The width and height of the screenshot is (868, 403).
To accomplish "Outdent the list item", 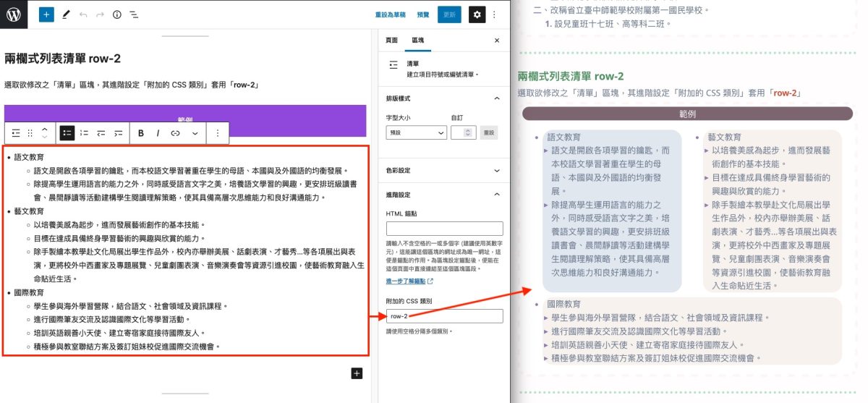I will click(101, 133).
